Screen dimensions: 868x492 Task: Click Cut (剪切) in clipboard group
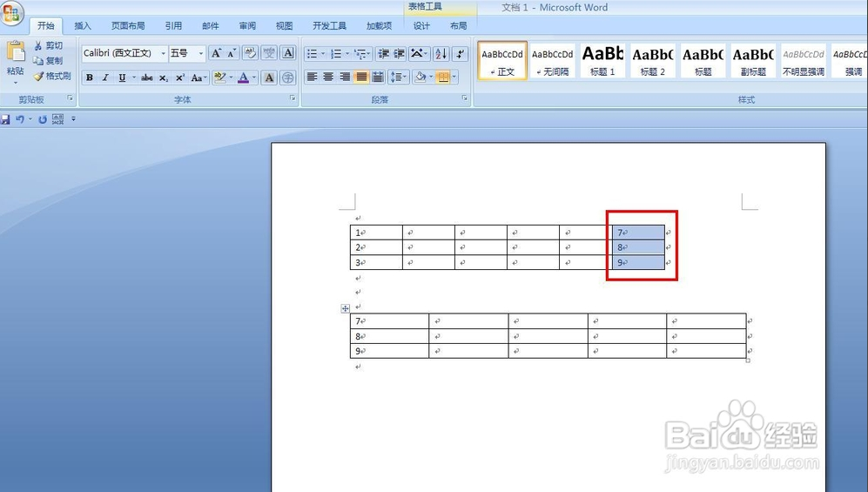click(48, 45)
